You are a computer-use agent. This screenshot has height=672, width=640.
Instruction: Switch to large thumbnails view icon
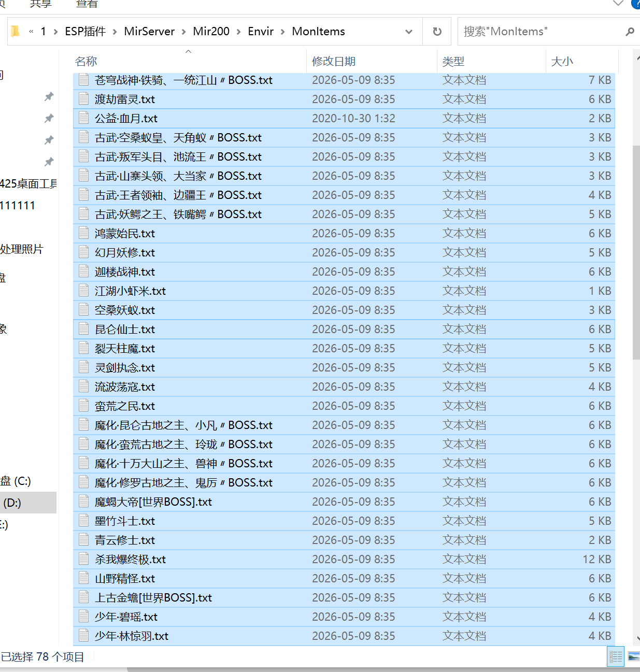pos(633,657)
